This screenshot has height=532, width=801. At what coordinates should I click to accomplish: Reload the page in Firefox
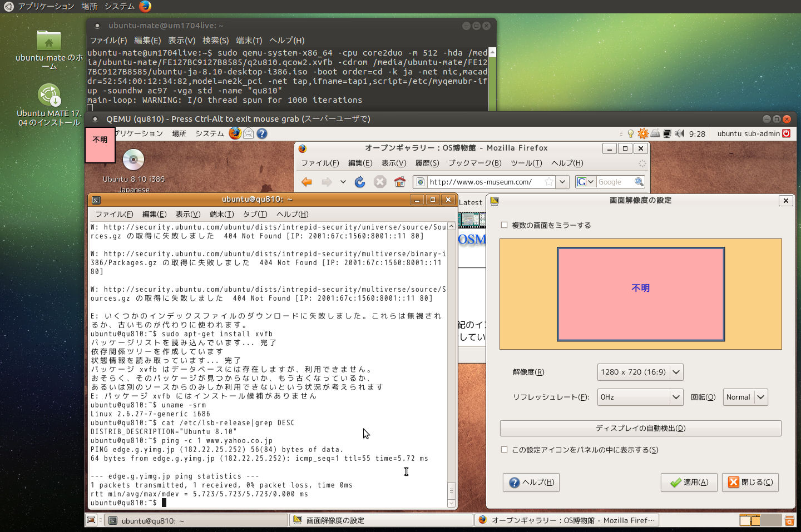pos(360,182)
